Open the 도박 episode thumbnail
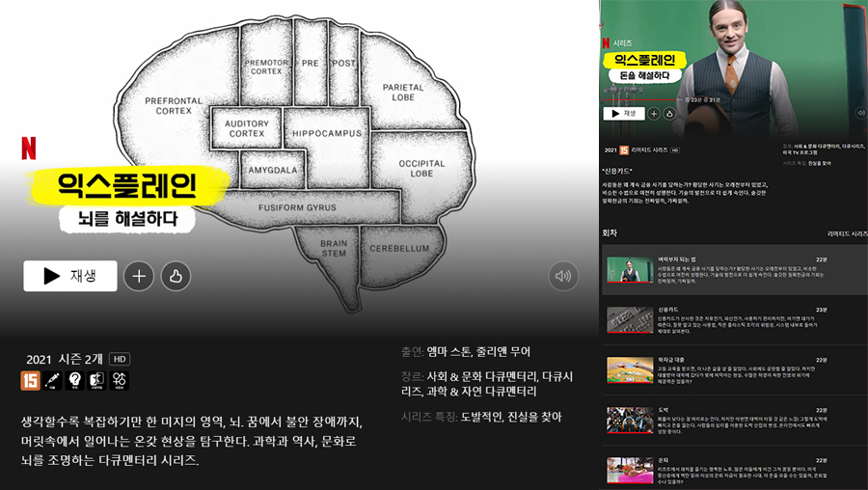Image resolution: width=868 pixels, height=490 pixels. click(x=630, y=421)
